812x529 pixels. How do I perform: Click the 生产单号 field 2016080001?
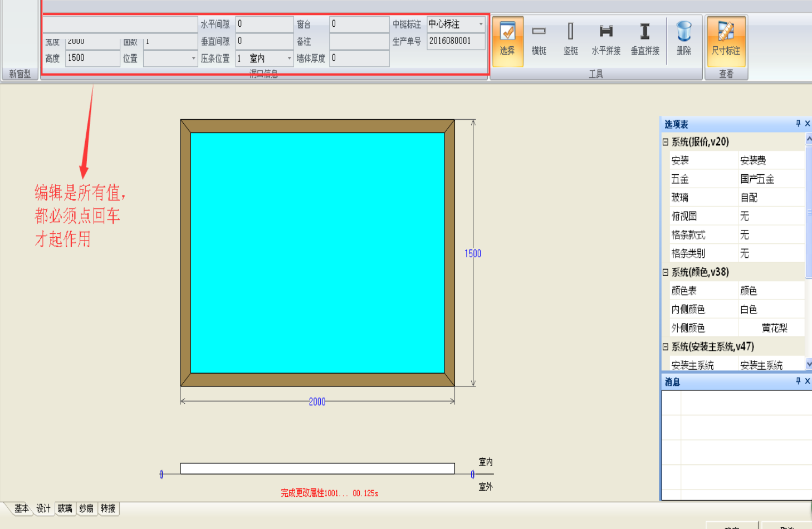tap(456, 41)
